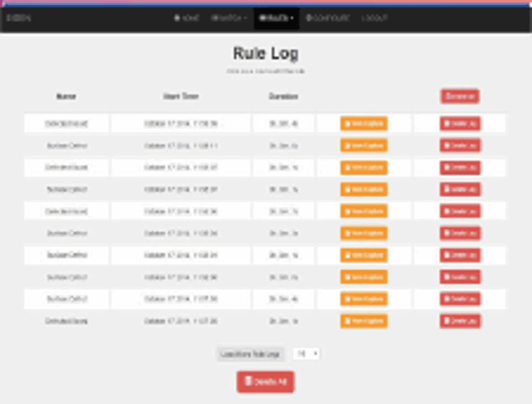This screenshot has height=404, width=532.
Task: Open the Watch dropdown menu
Action: tap(228, 18)
